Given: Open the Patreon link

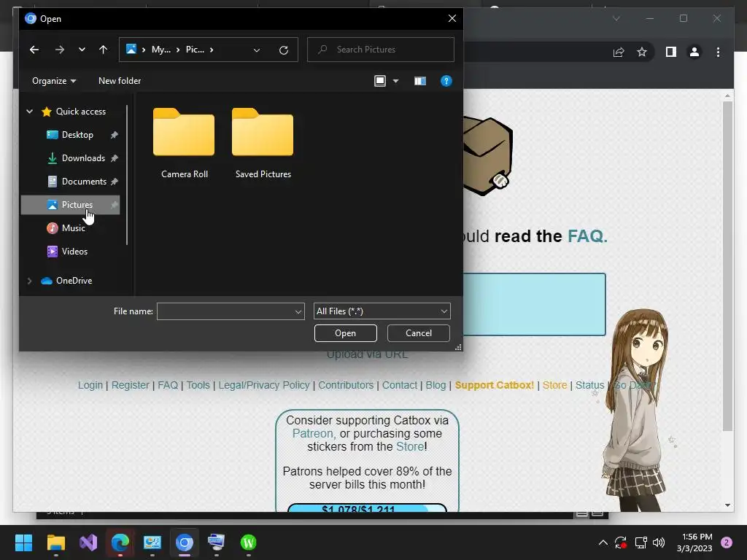Looking at the screenshot, I should (x=313, y=434).
